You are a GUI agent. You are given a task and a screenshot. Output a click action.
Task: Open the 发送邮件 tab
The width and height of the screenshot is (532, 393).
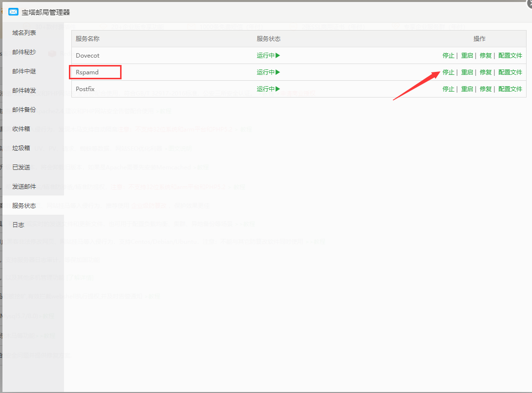pos(24,187)
